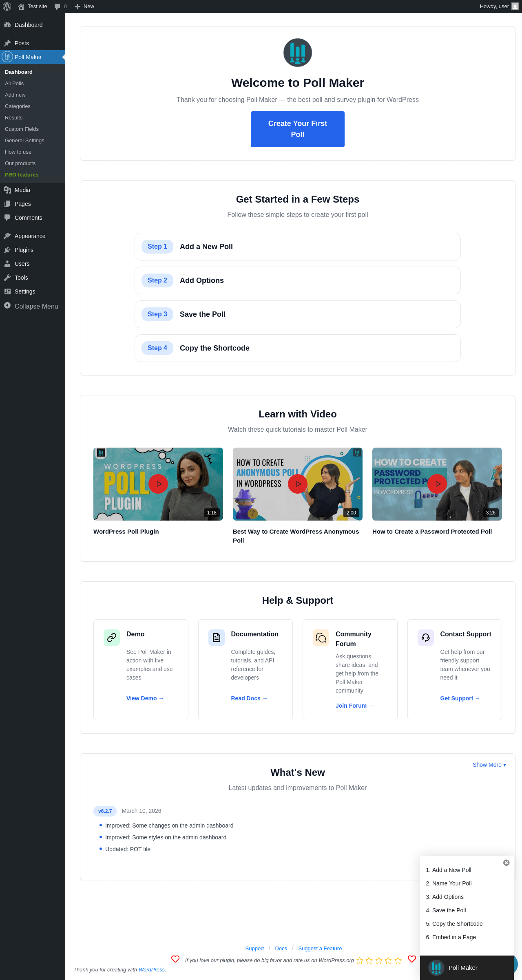Click the Dashboard gauge icon in sidebar
The image size is (522, 980).
point(7,25)
